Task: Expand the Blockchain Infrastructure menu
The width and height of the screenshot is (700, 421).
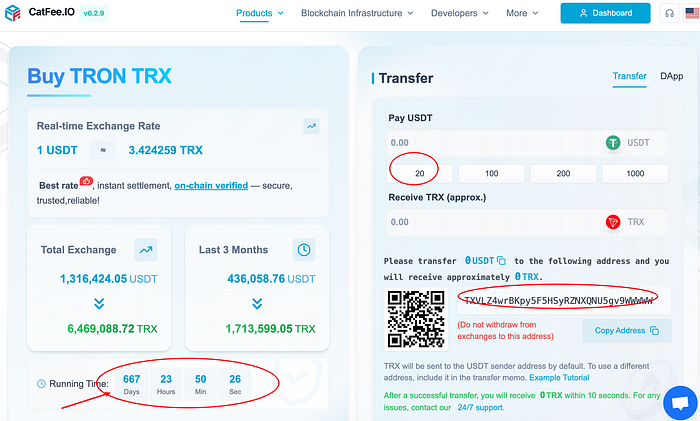Action: click(357, 13)
